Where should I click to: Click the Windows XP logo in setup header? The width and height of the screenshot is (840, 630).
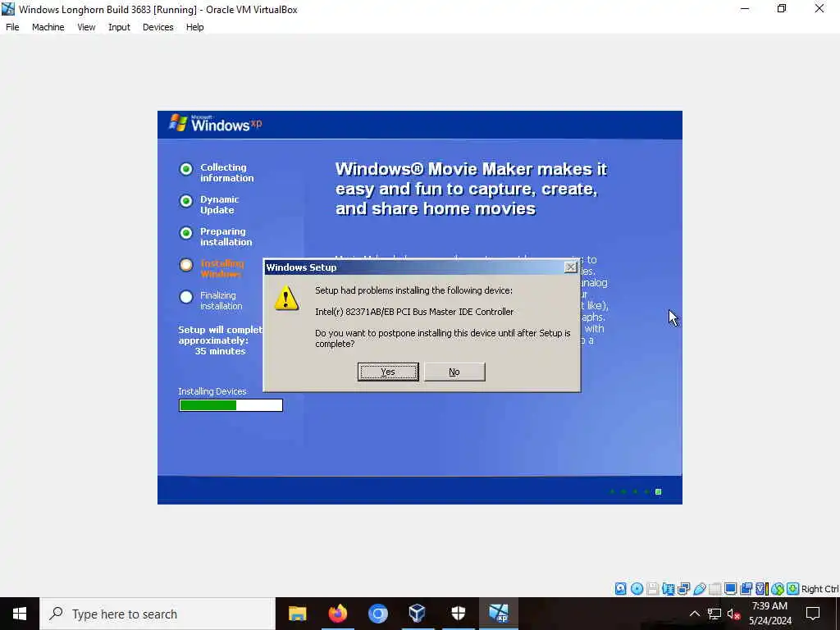click(x=216, y=124)
